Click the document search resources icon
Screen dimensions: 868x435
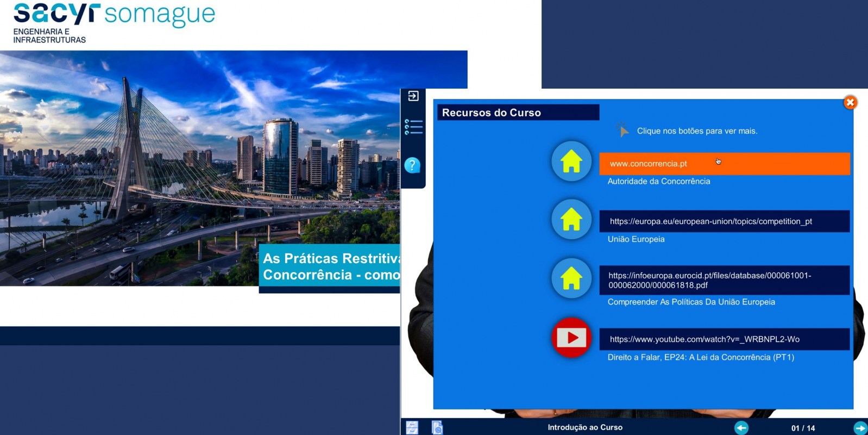coord(437,427)
